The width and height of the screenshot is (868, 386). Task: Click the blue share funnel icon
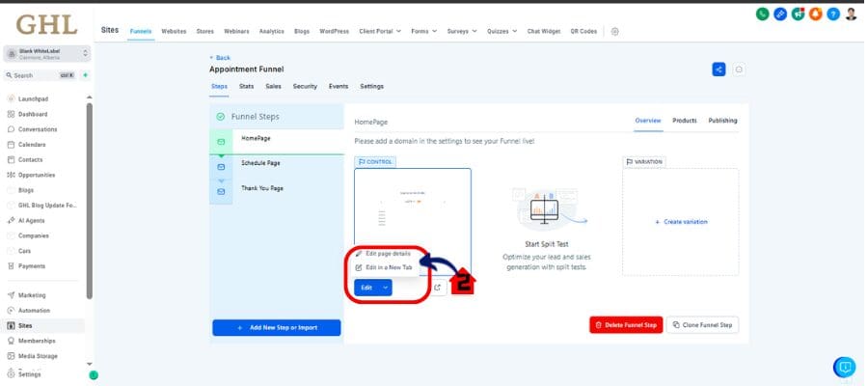click(719, 69)
